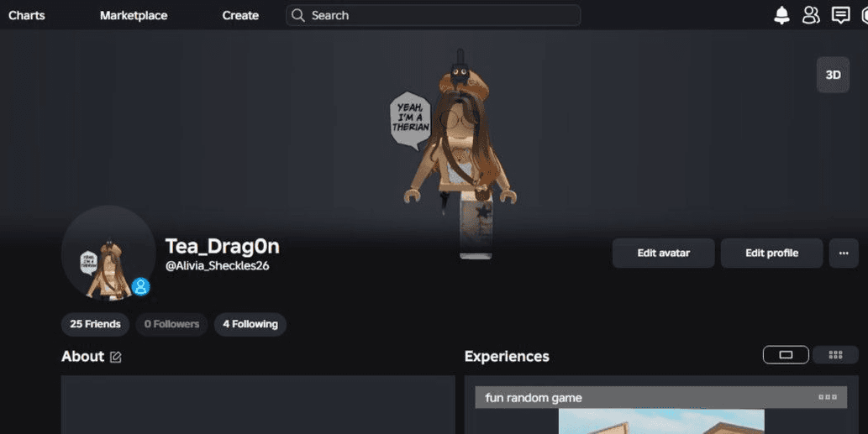View the 25 Friends list

pos(95,324)
